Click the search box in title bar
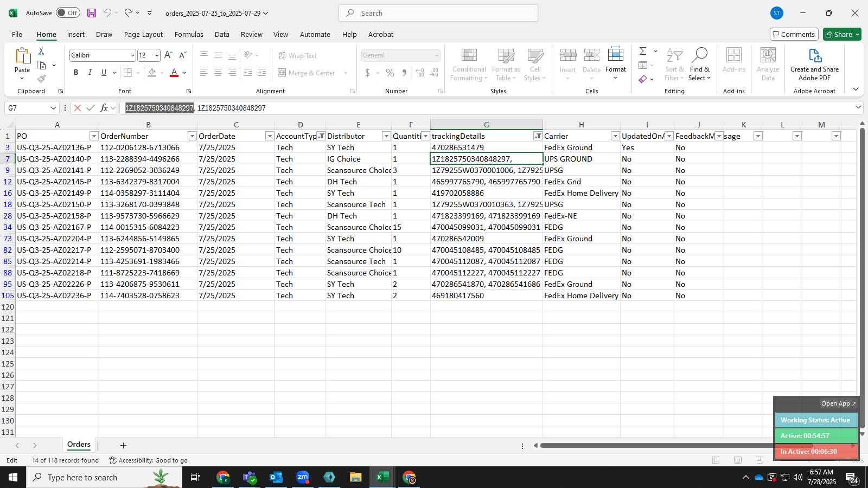868x488 pixels. click(x=438, y=13)
